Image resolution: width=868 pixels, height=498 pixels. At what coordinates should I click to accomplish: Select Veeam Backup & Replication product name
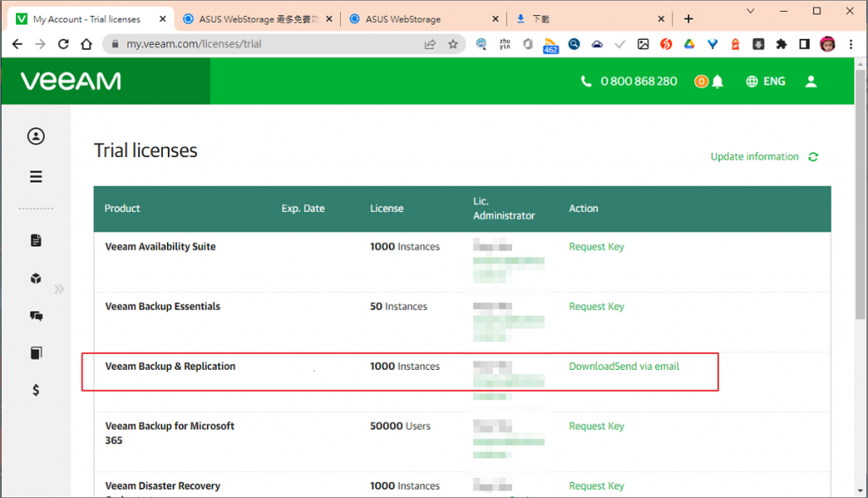pyautogui.click(x=170, y=367)
